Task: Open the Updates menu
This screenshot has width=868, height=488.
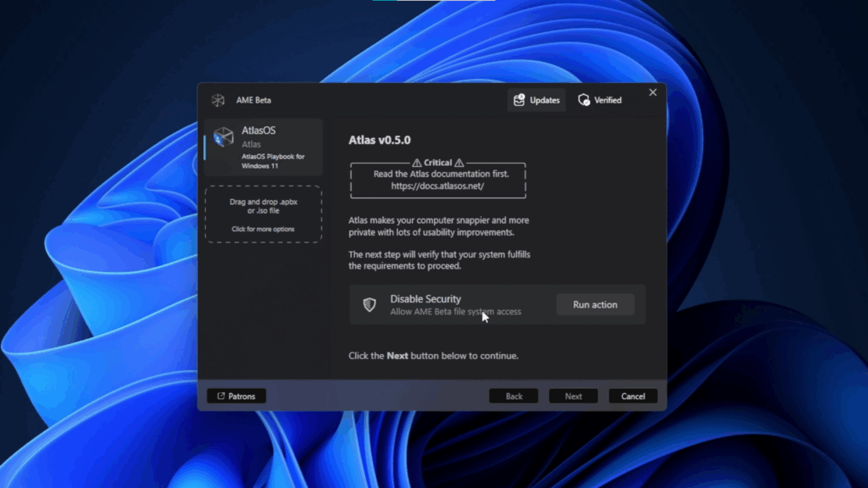Action: coord(537,100)
